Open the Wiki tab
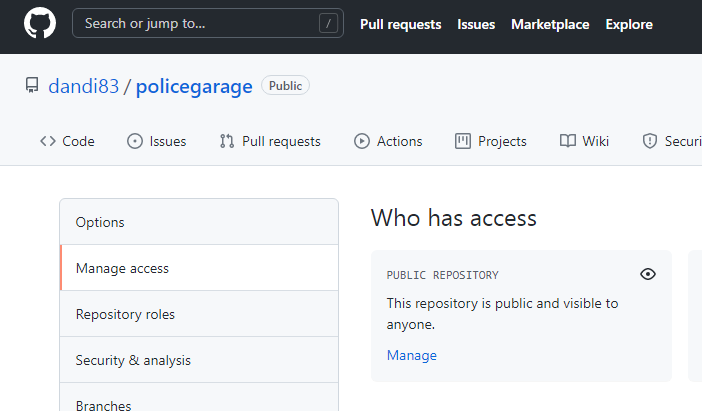702x411 pixels. click(x=585, y=141)
